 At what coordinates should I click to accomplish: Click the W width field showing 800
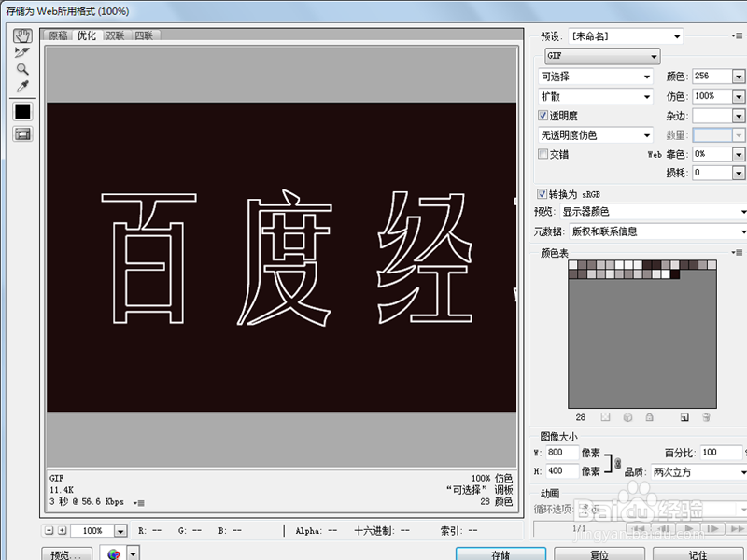(562, 453)
